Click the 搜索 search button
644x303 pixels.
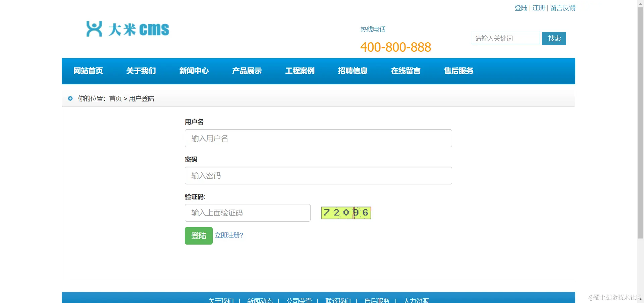coord(554,38)
